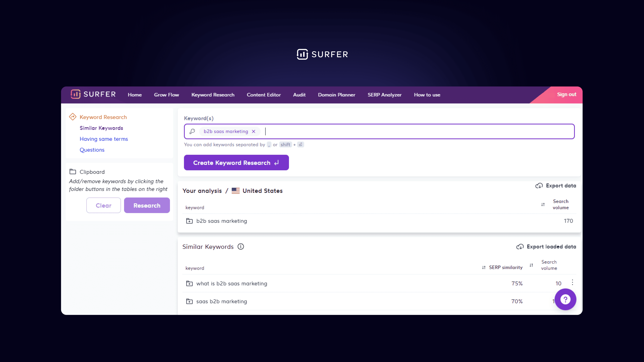Click the Clipboard folder icon in the sidebar
The width and height of the screenshot is (644, 362).
[x=73, y=172]
